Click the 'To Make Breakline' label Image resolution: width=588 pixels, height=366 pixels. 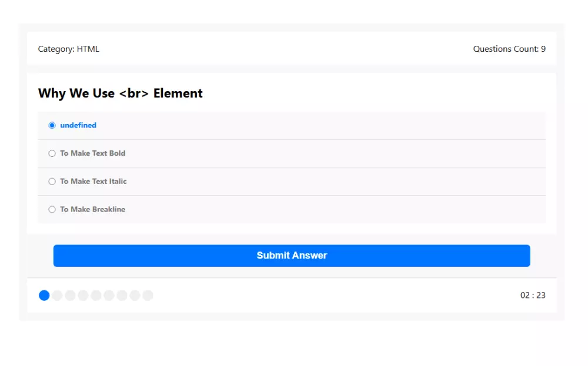pyautogui.click(x=93, y=210)
